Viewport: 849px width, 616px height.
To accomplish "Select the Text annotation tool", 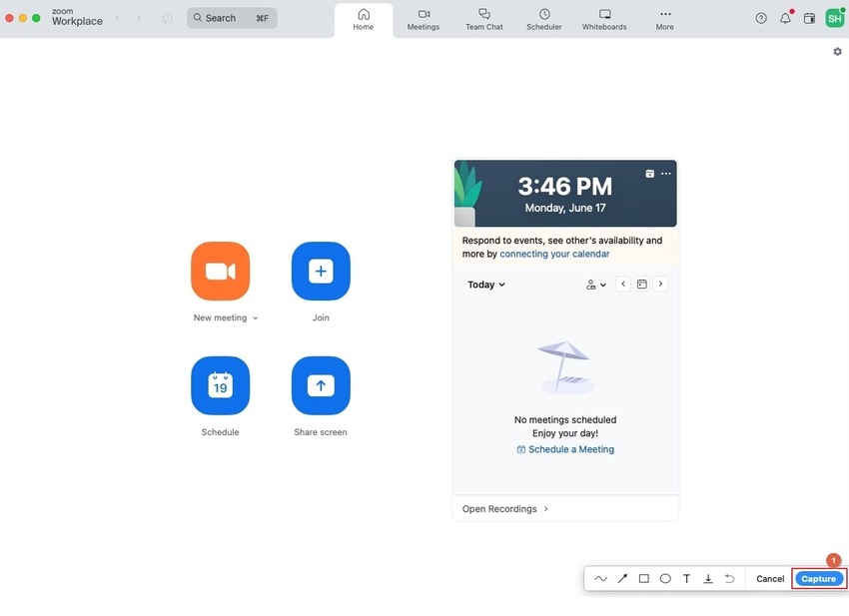I will [686, 578].
